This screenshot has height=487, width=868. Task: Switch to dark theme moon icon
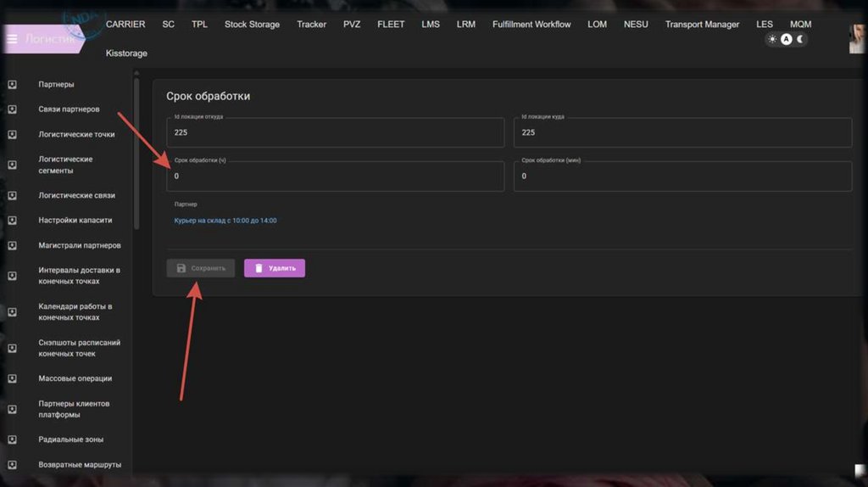[800, 39]
